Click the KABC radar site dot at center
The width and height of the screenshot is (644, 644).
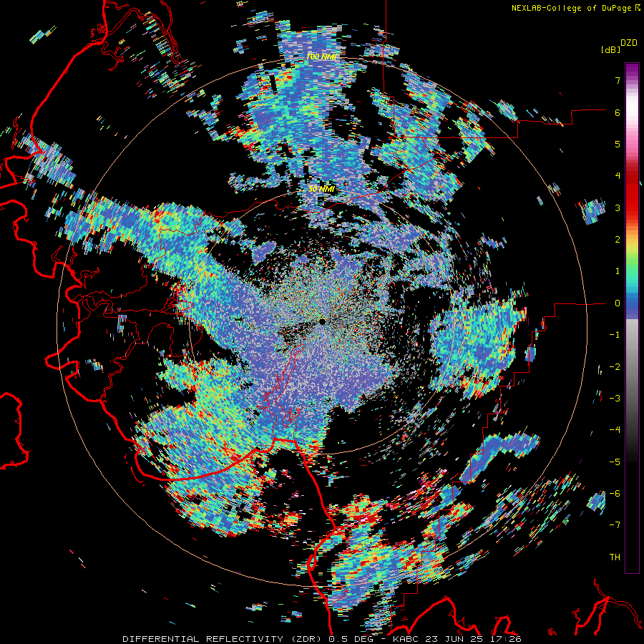(322, 321)
